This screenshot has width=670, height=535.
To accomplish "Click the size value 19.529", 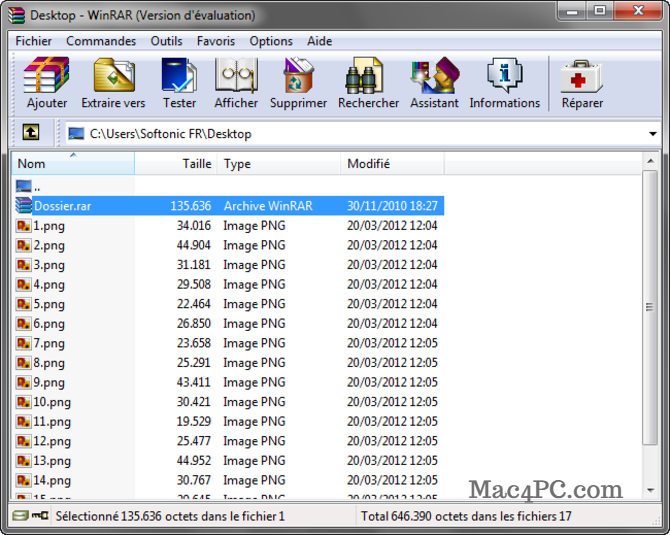I will point(194,421).
